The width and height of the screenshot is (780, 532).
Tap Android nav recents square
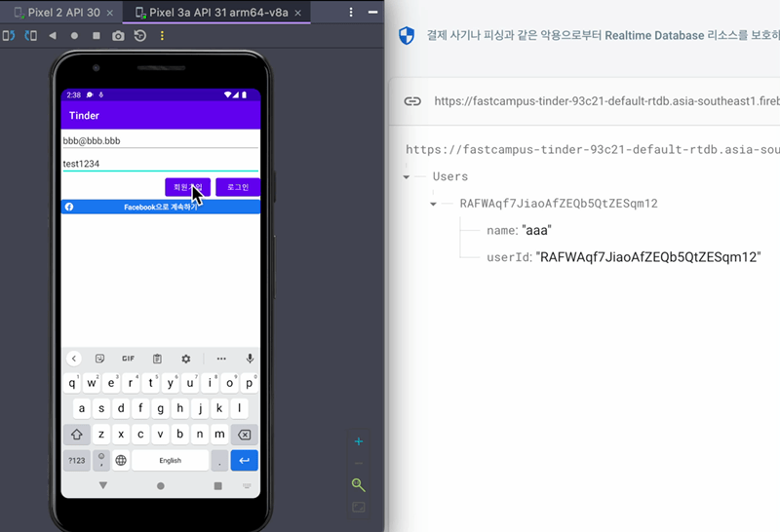(217, 486)
